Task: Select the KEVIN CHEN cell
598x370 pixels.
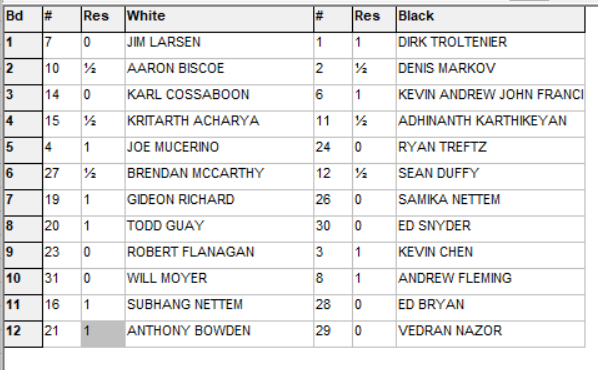Action: tap(490, 256)
